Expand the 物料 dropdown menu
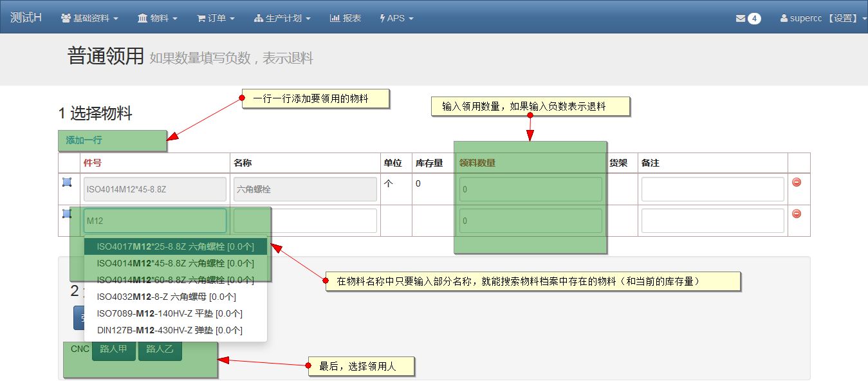 click(157, 19)
